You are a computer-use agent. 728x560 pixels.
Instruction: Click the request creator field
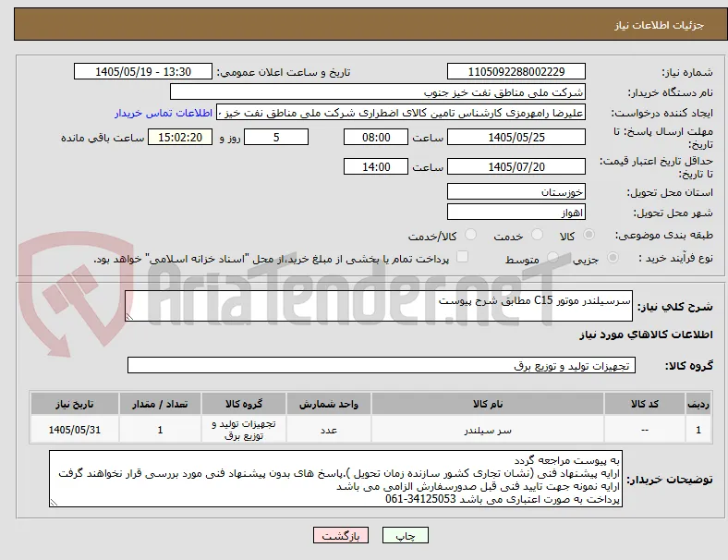click(x=401, y=113)
